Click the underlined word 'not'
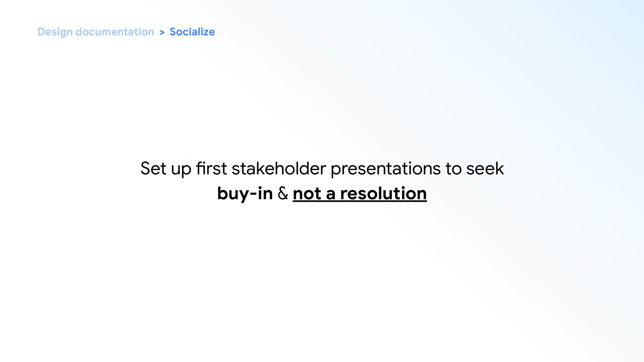Viewport: 644px width, 362px height. pyautogui.click(x=307, y=193)
